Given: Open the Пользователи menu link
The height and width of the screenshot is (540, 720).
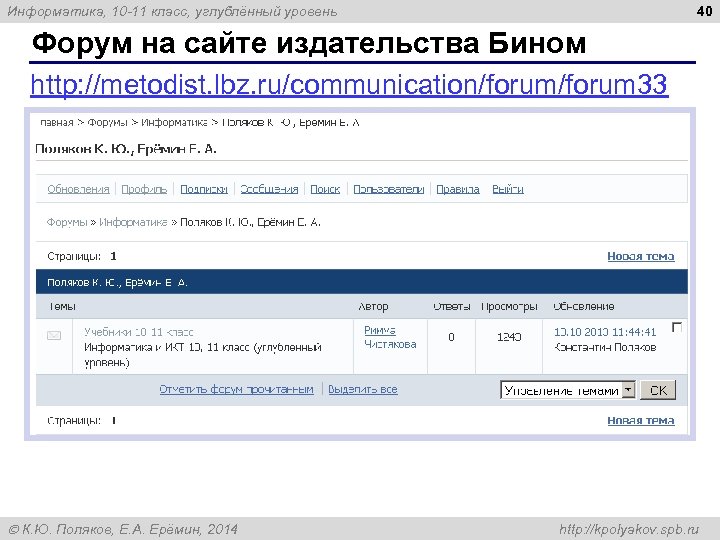Looking at the screenshot, I should 388,189.
